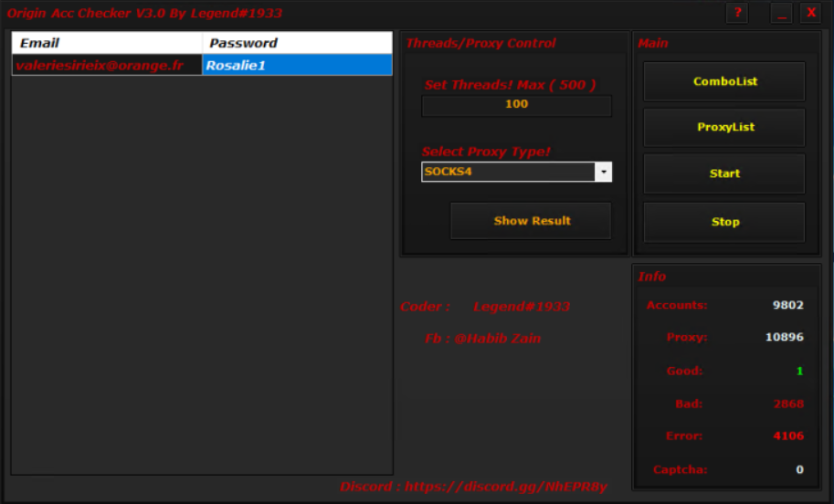
Task: Click the Show Result button
Action: [531, 221]
